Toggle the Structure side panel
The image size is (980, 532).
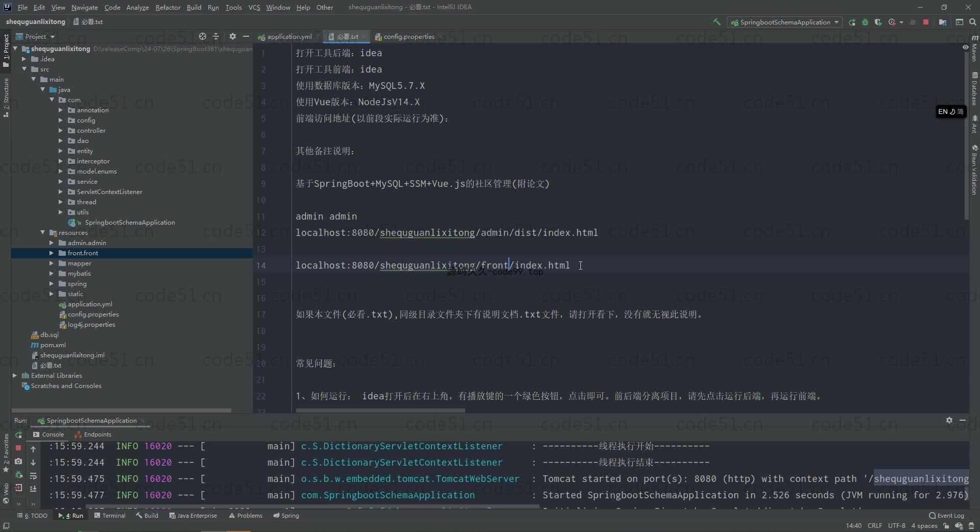[6, 97]
